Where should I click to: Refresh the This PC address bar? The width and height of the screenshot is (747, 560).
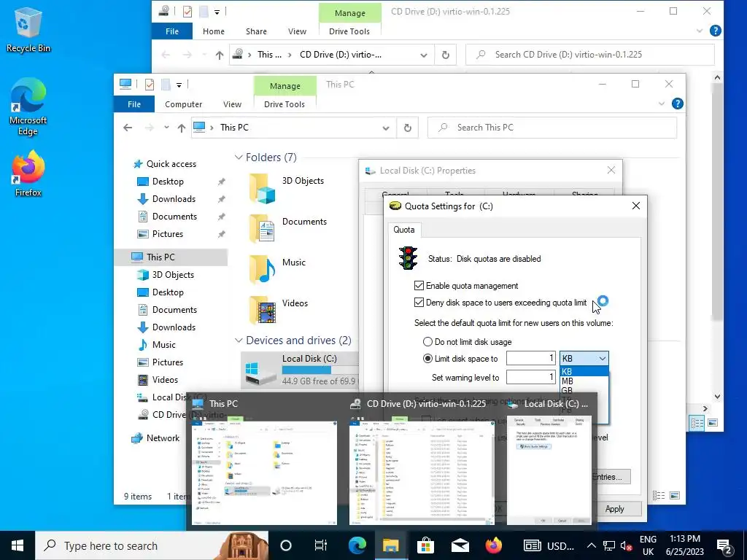click(x=407, y=128)
